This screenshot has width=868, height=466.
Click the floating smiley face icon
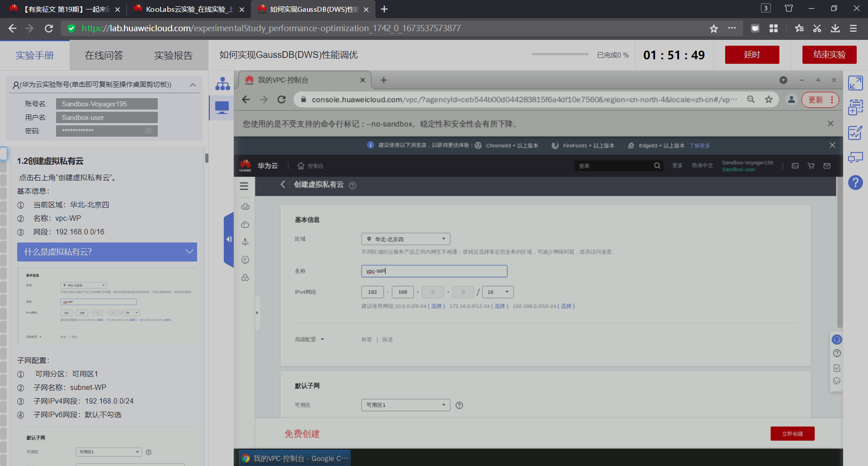tap(837, 381)
